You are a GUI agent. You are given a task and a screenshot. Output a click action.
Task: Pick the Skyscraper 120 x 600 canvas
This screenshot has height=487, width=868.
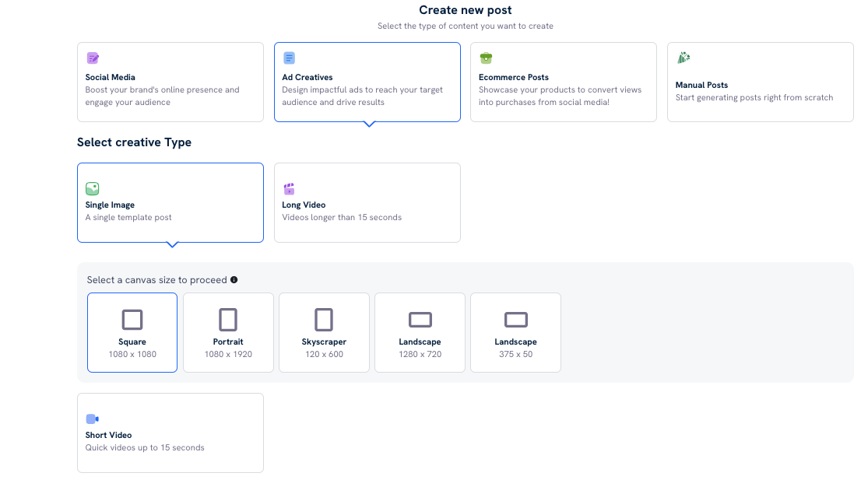[x=324, y=332]
